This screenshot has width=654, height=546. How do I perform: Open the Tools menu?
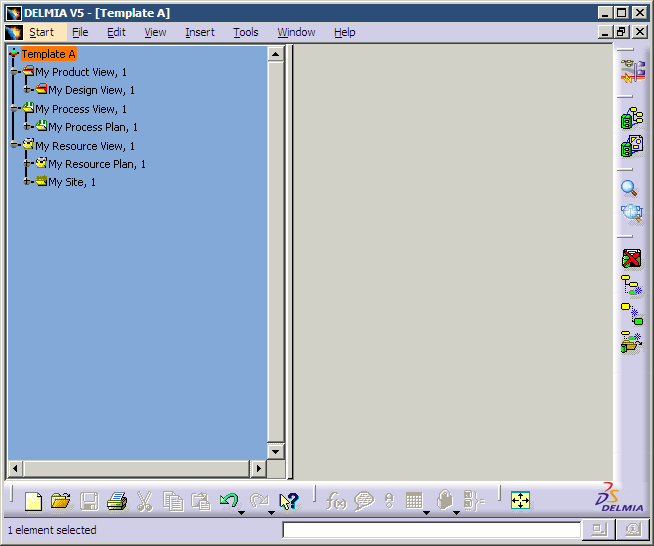[x=245, y=32]
